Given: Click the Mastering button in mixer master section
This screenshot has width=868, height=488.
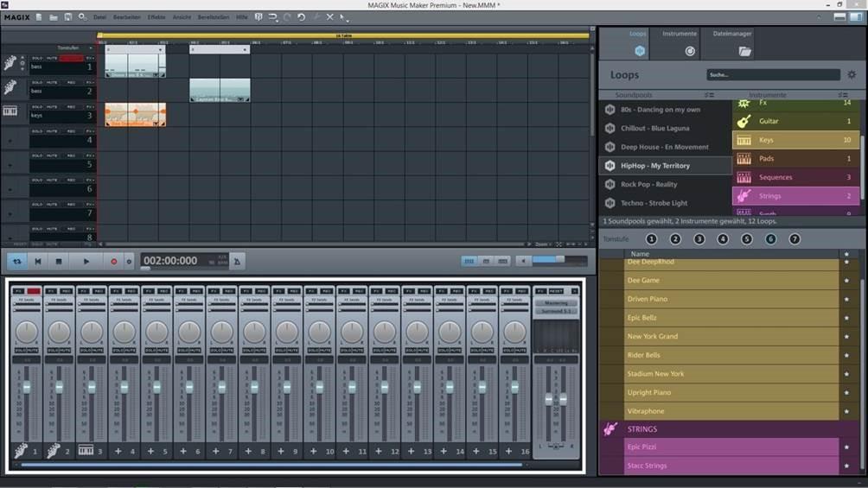Looking at the screenshot, I should tap(556, 303).
